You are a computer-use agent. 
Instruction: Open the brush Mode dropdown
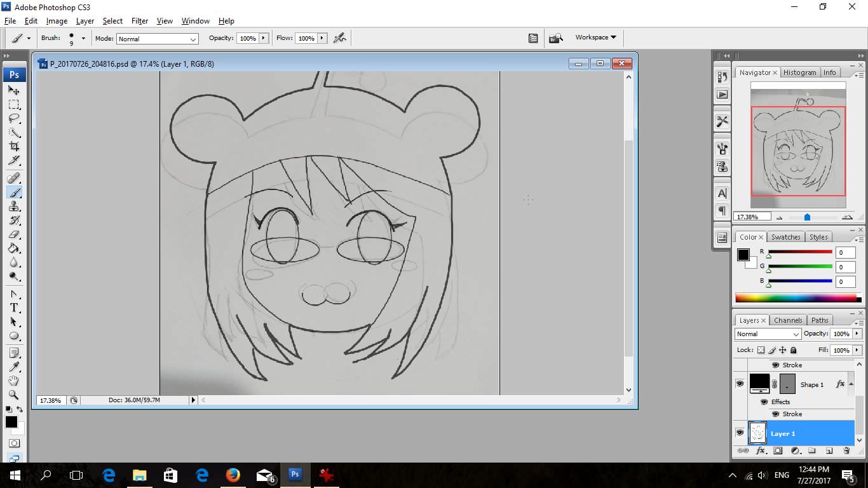158,39
